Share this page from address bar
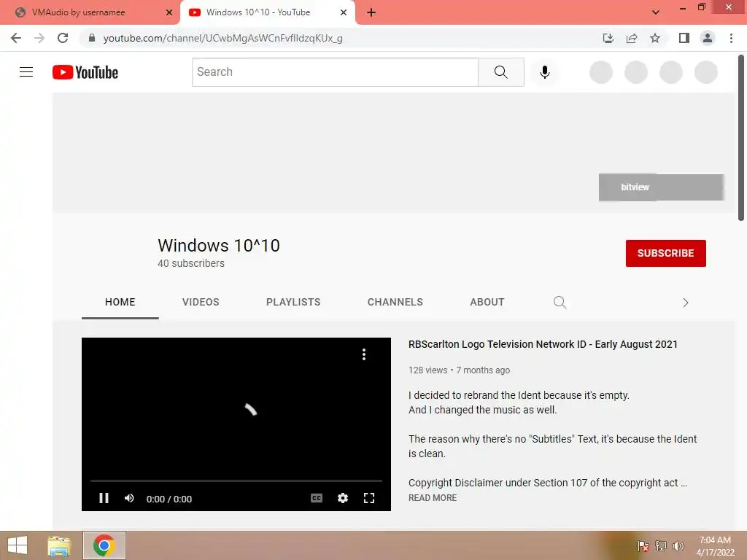 pyautogui.click(x=632, y=38)
